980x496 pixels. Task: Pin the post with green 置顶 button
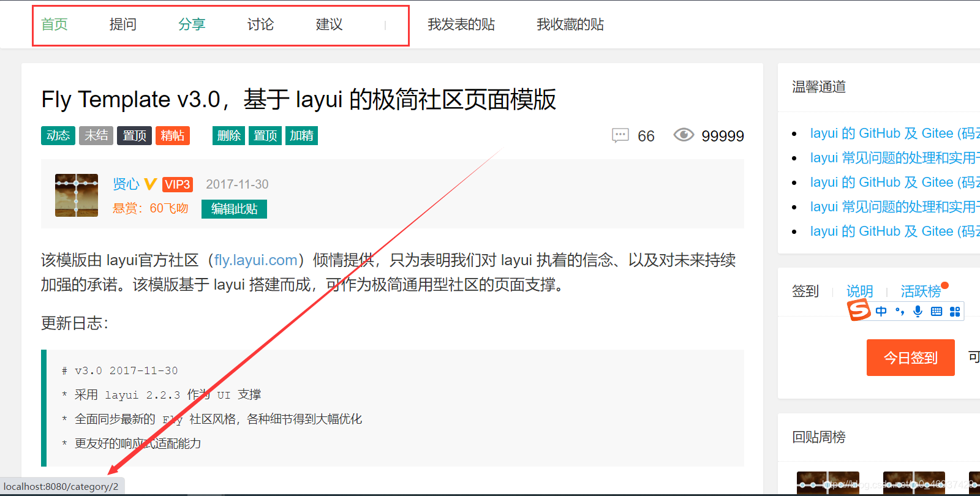(265, 135)
